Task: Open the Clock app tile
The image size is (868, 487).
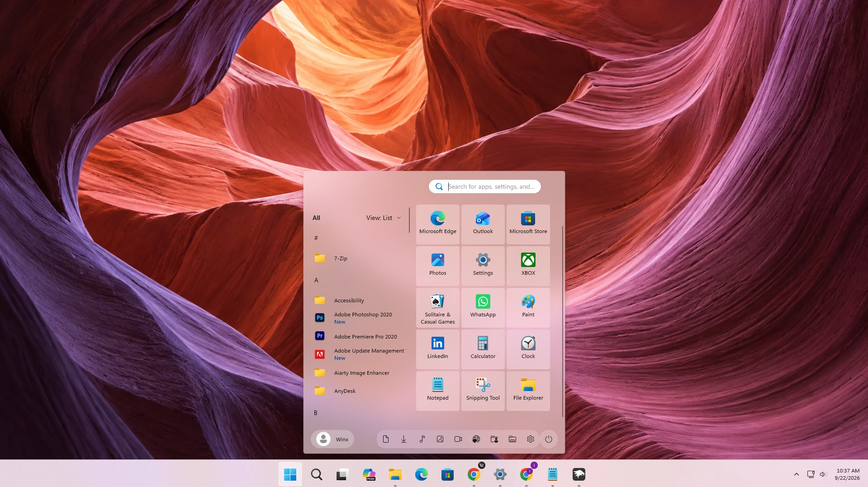Action: 528,349
